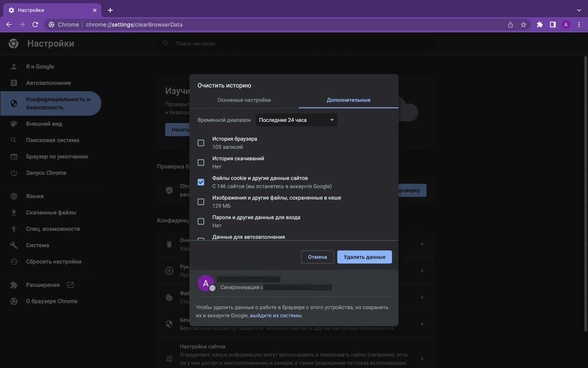Open a new tab with plus icon
588x368 pixels.
click(110, 10)
